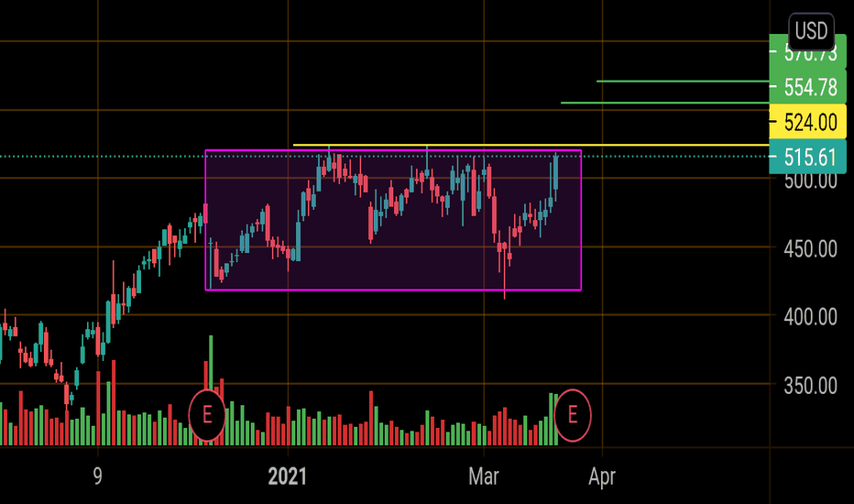The image size is (854, 504).
Task: Click the Mar date axis label
Action: (x=484, y=477)
